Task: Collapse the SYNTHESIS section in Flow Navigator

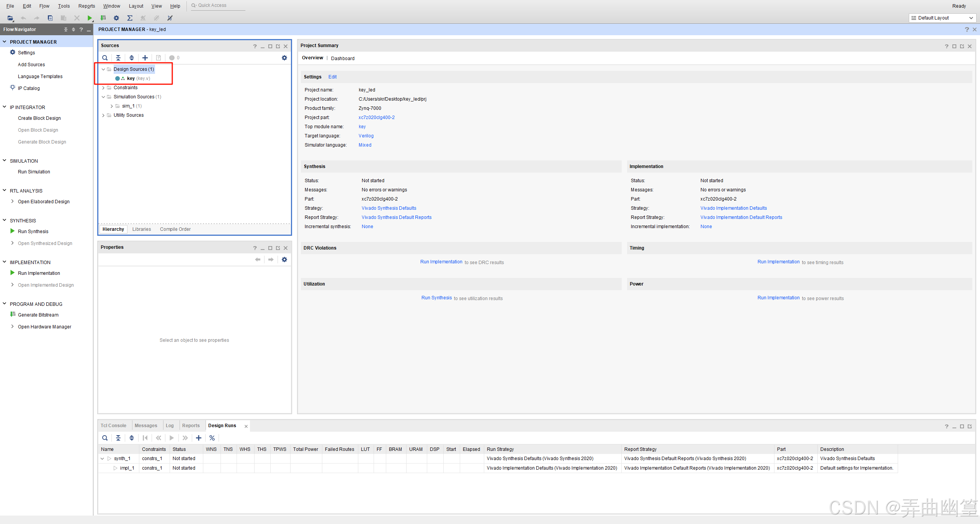Action: coord(5,220)
